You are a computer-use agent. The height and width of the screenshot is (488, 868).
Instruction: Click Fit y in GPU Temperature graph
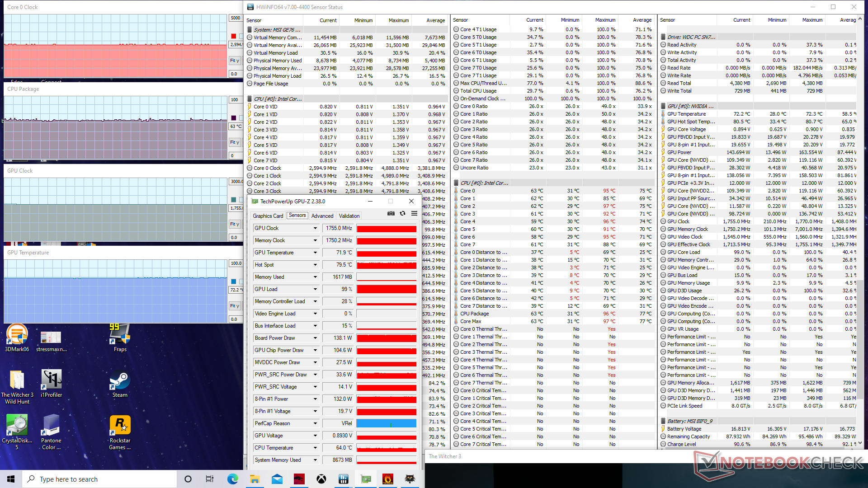tap(235, 306)
